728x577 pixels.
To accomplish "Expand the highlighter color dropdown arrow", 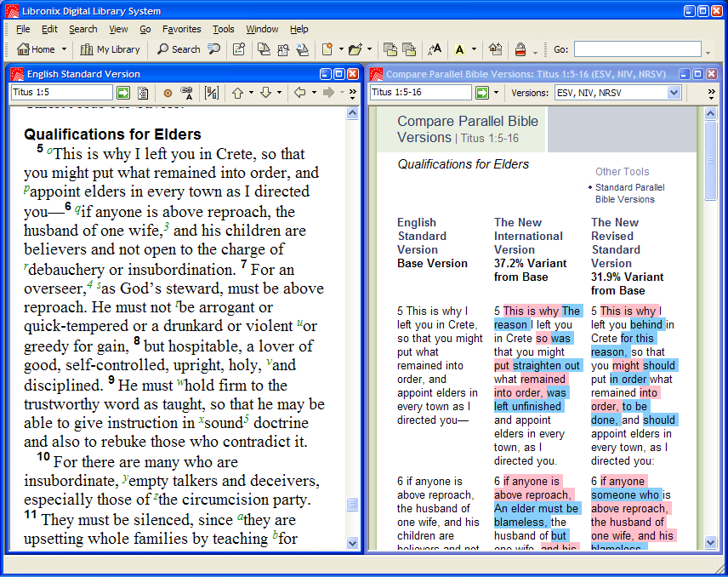I will point(474,49).
